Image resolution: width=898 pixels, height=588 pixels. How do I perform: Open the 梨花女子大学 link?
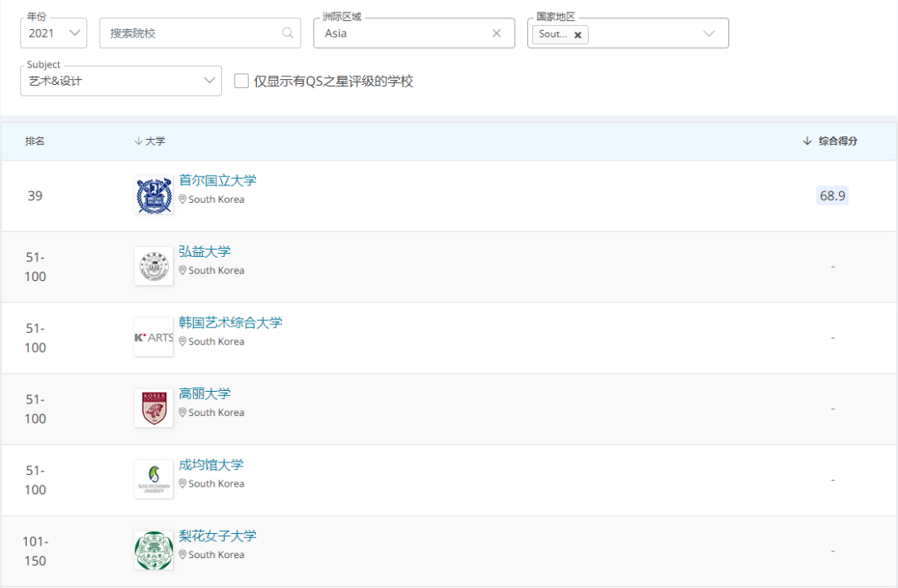218,536
